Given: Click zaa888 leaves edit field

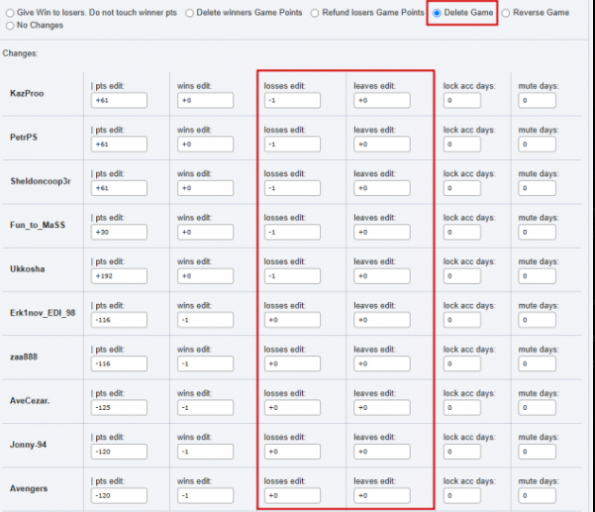Looking at the screenshot, I should 382,364.
